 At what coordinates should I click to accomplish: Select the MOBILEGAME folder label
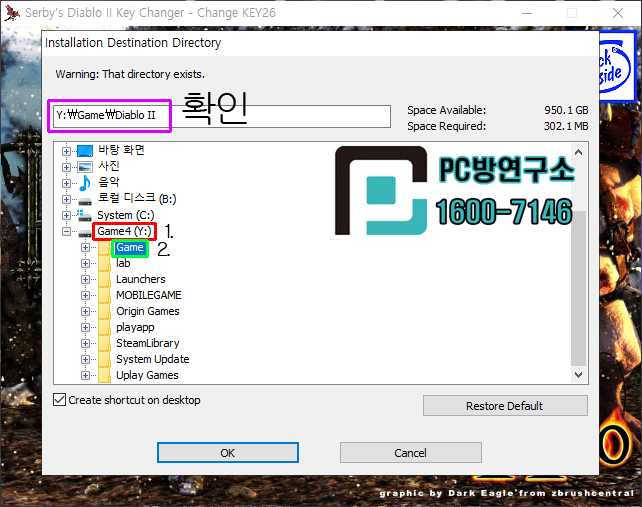point(149,295)
